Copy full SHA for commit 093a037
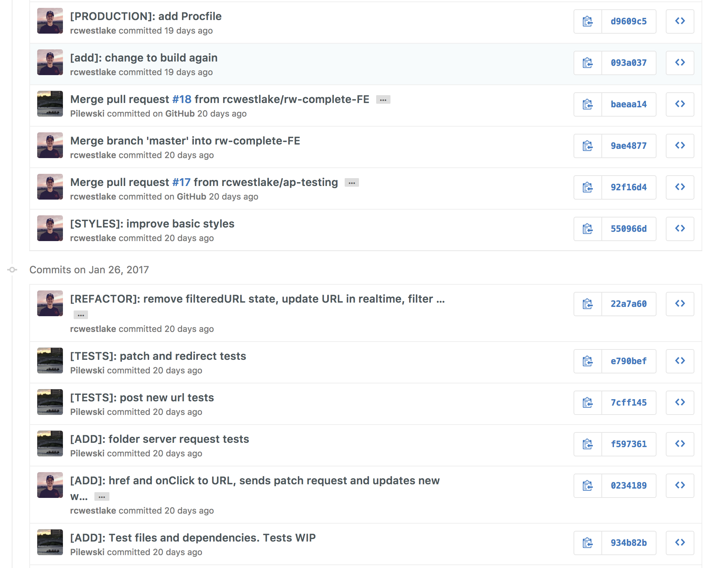728x568 pixels. click(x=587, y=63)
